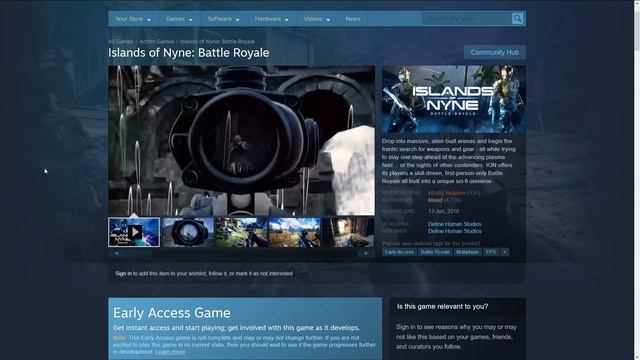Click the thumbnail strip right arrow
The width and height of the screenshot is (640, 360).
[x=366, y=253]
